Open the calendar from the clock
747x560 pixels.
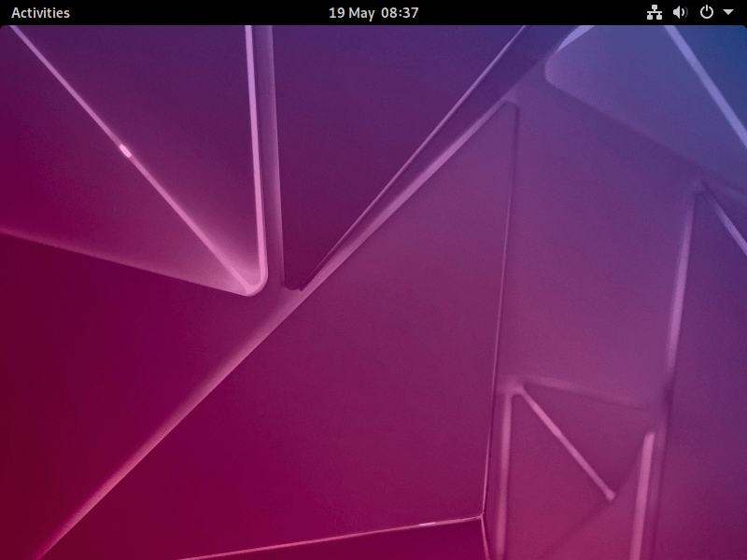(x=373, y=13)
